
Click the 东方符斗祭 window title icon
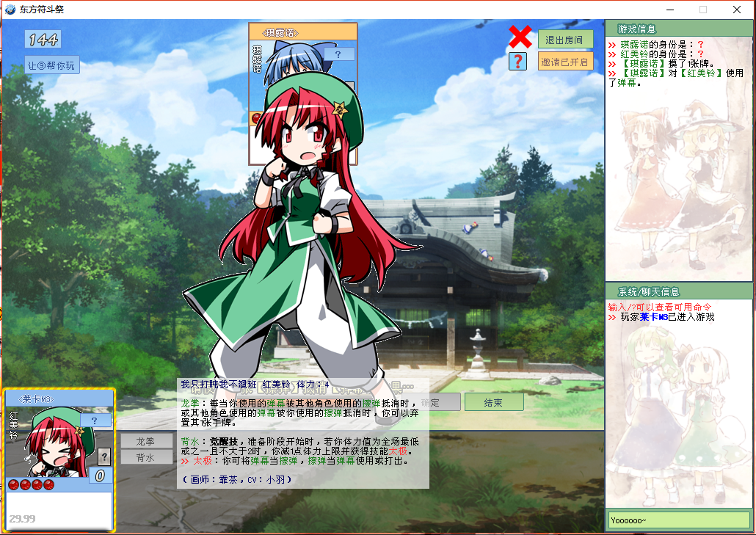pyautogui.click(x=10, y=9)
